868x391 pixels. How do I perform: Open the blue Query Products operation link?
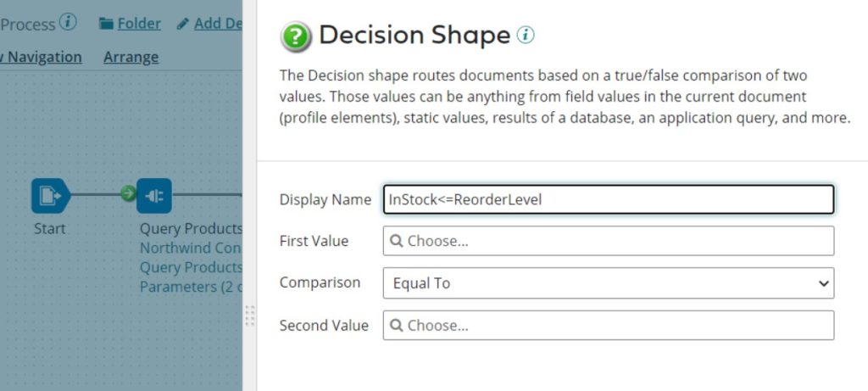[x=191, y=267]
